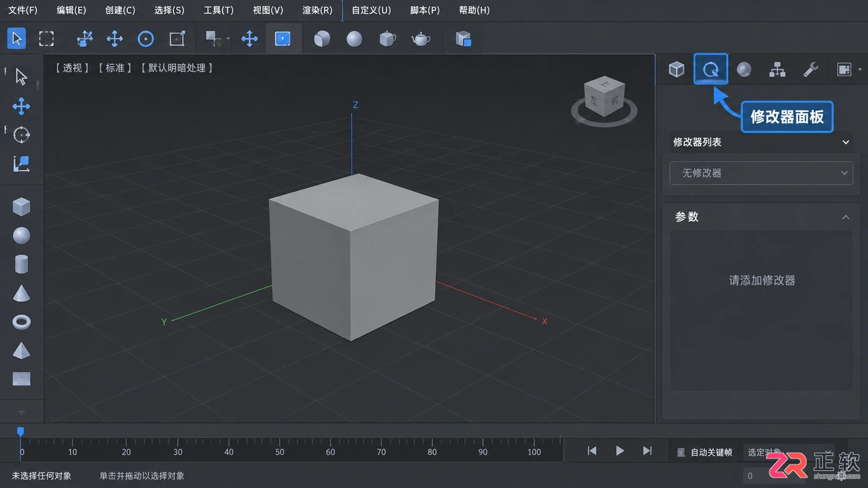The width and height of the screenshot is (868, 488).
Task: Select the arrow Select Object tool in top toolbar
Action: tap(17, 39)
